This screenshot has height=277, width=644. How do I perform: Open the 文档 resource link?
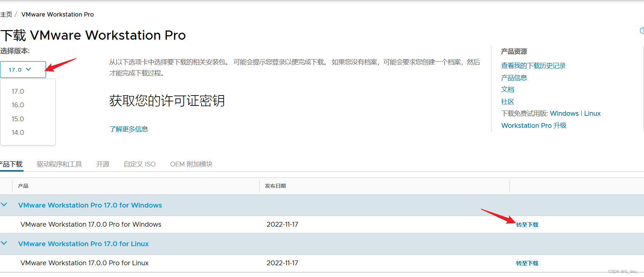point(508,90)
